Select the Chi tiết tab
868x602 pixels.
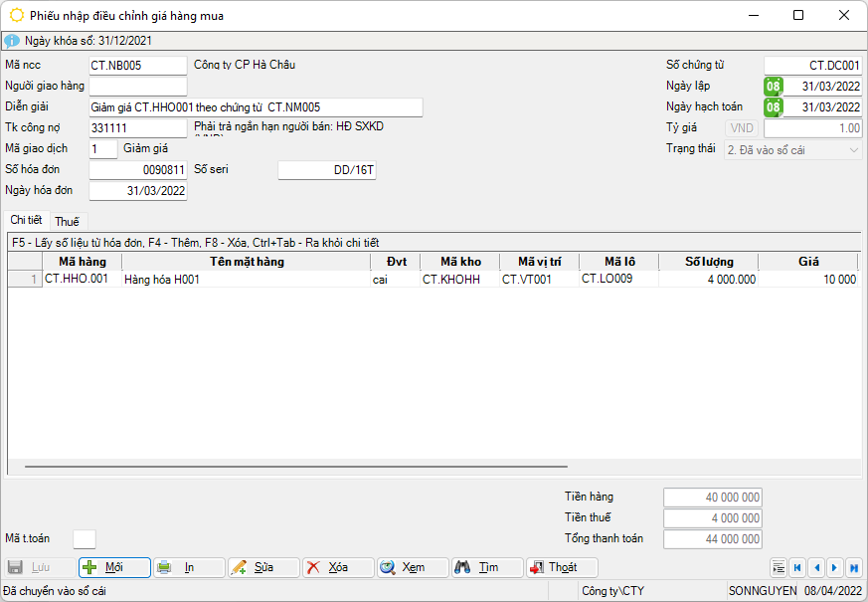coord(27,220)
